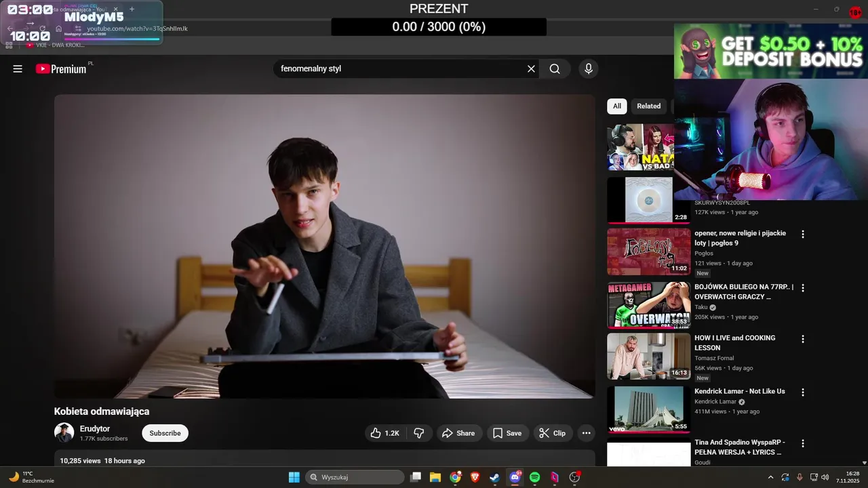Open the Kendrick Lamar - Not Like Us title
The image size is (868, 488).
point(740,391)
